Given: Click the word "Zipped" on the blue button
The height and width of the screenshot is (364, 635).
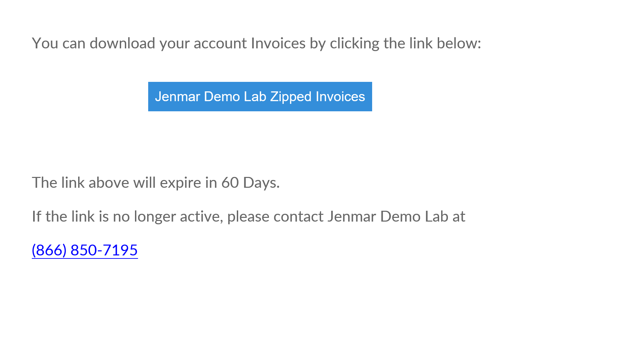Looking at the screenshot, I should click(x=291, y=97).
